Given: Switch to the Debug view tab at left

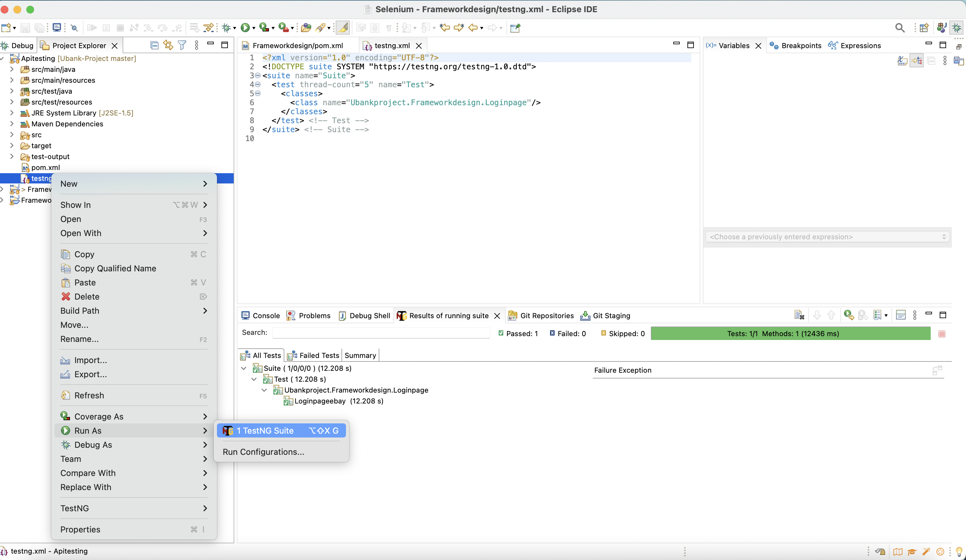Looking at the screenshot, I should point(18,46).
